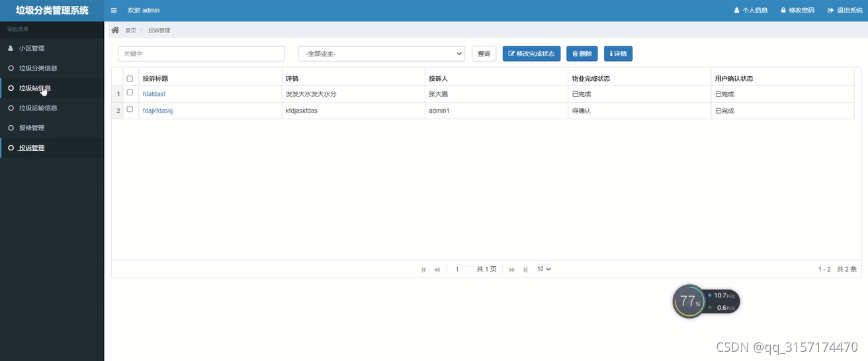The image size is (868, 361).
Task: Click 投诉管理 breadcrumb text
Action: [x=159, y=30]
